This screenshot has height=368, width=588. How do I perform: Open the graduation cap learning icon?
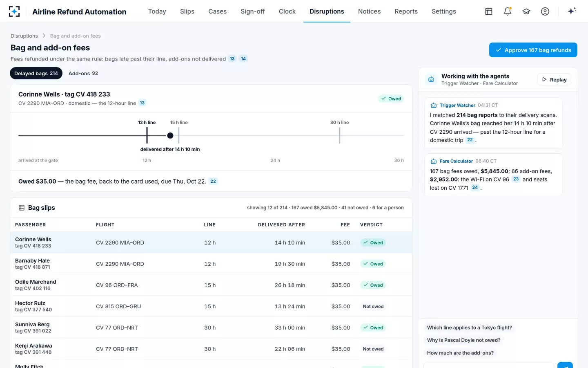526,11
